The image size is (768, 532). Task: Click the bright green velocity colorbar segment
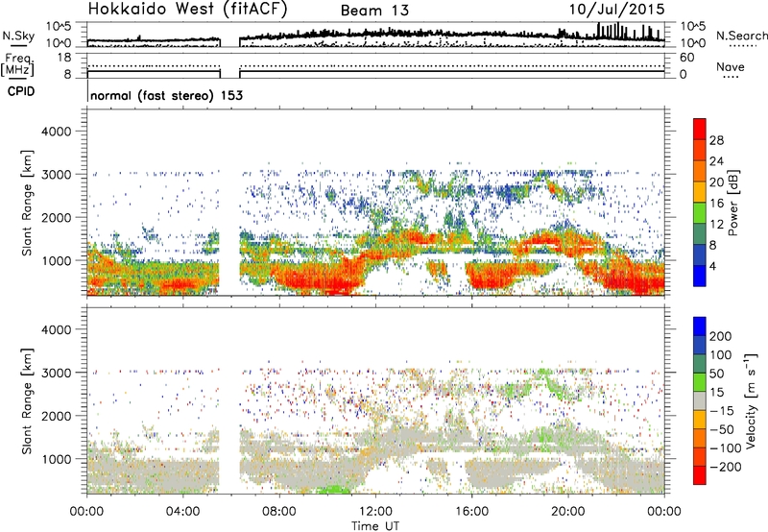click(x=700, y=382)
